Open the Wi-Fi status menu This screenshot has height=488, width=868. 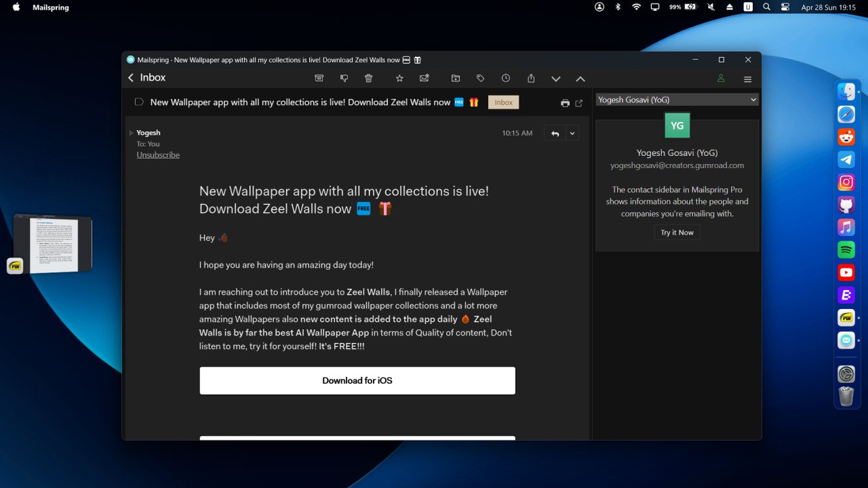(x=636, y=7)
